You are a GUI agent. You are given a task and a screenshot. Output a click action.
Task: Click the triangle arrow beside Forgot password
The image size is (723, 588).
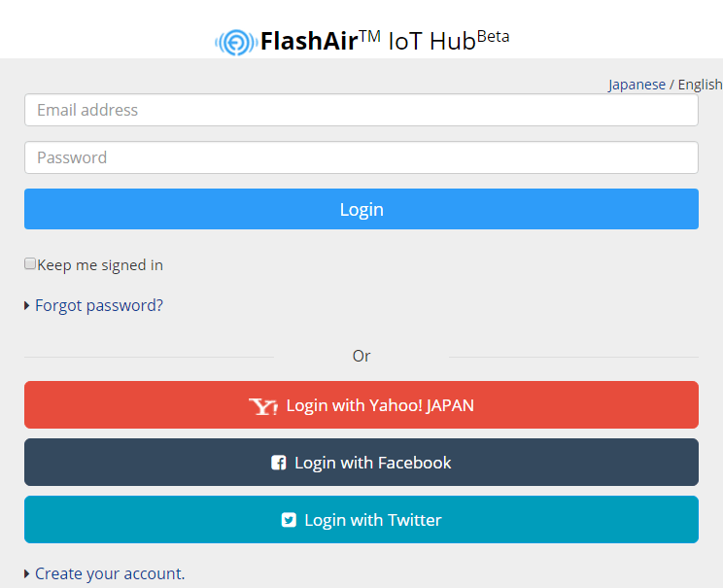click(x=27, y=306)
